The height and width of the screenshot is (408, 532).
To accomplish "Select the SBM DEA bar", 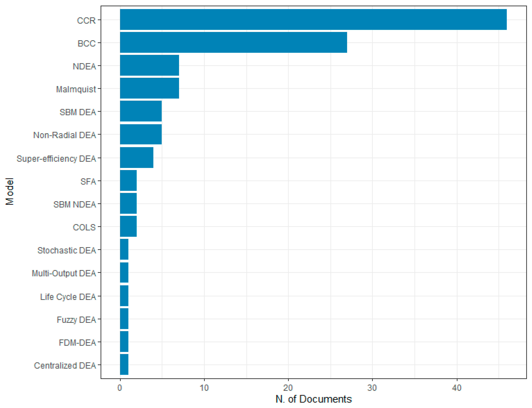I will coord(141,111).
